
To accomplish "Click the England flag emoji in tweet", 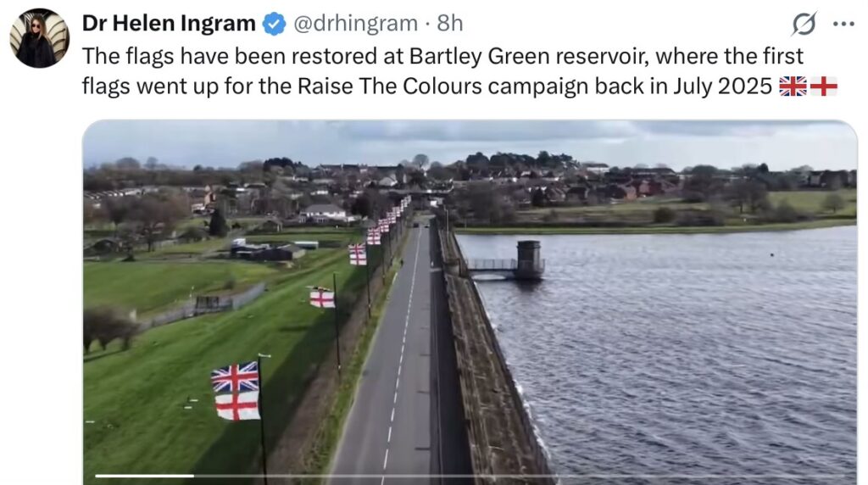I will [824, 86].
